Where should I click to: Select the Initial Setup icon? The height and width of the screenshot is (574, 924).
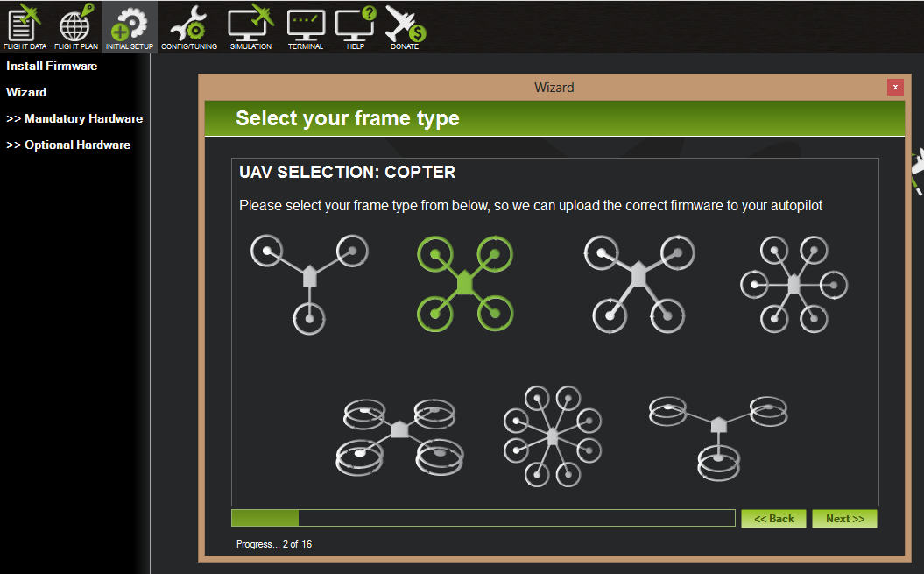click(129, 25)
